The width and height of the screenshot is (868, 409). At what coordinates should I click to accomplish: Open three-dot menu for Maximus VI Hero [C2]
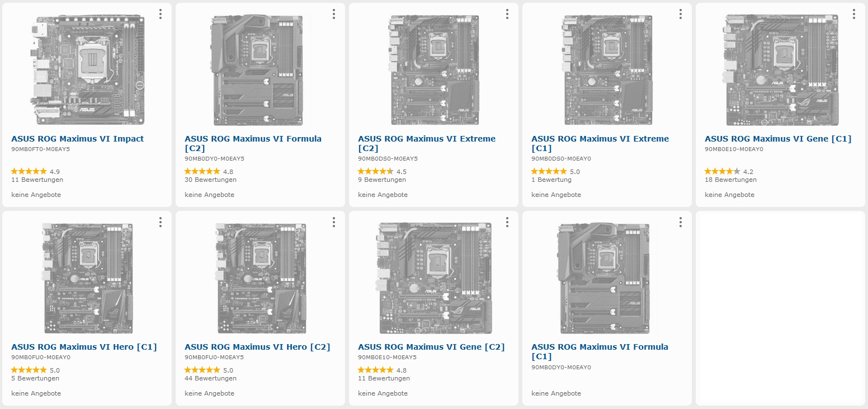334,222
